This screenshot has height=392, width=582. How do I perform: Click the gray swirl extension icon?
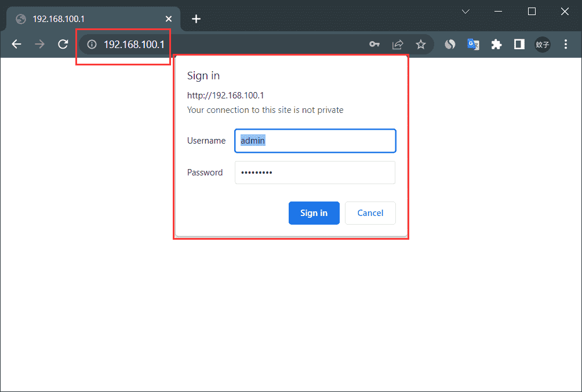click(x=450, y=45)
